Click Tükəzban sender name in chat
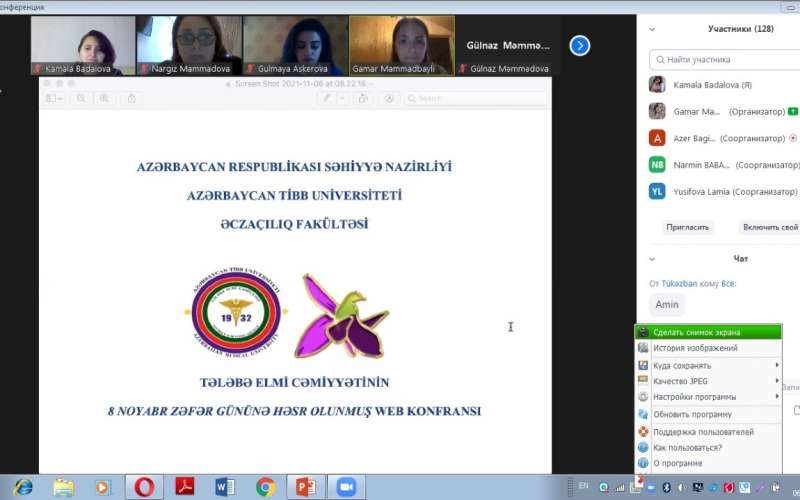The image size is (800, 500). pos(679,284)
